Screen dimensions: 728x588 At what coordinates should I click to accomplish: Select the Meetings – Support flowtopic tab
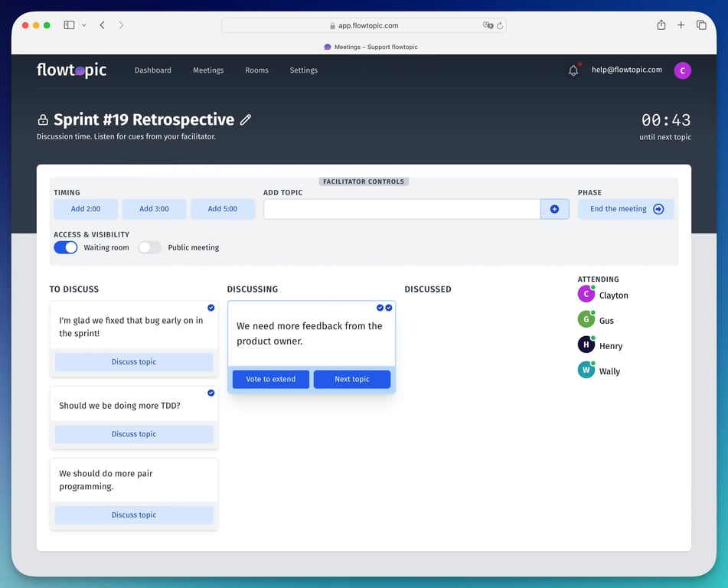click(x=371, y=47)
